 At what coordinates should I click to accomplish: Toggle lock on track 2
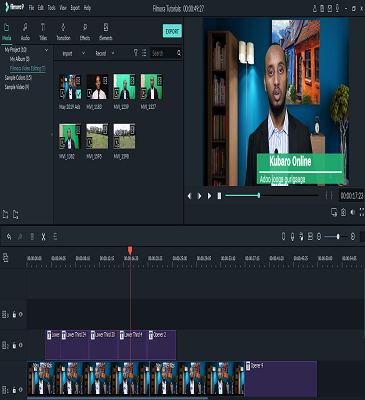coord(14,345)
